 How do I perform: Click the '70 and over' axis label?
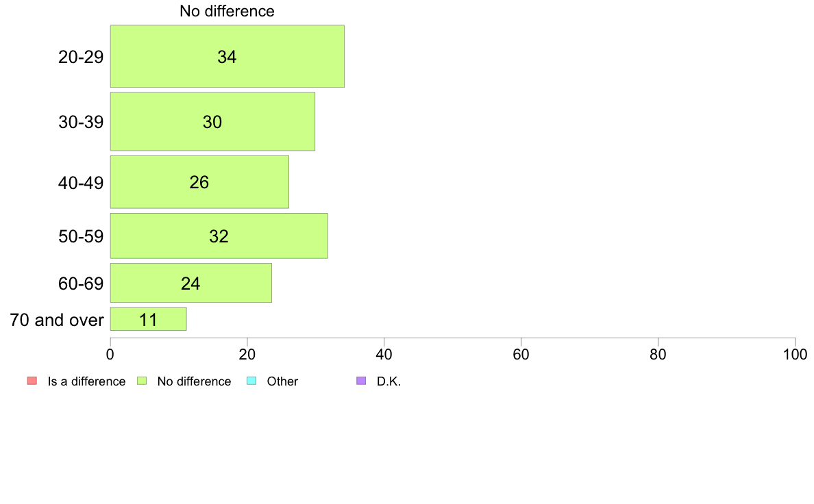(57, 320)
